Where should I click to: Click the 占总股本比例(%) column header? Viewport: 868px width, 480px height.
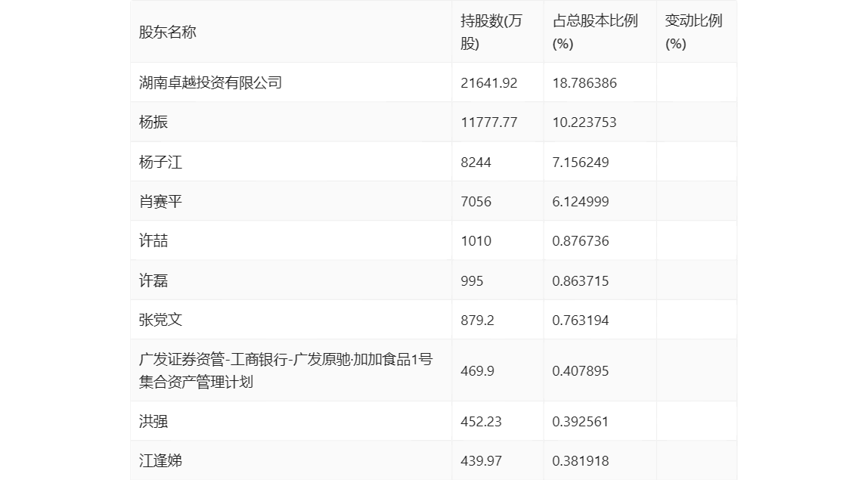click(x=595, y=33)
